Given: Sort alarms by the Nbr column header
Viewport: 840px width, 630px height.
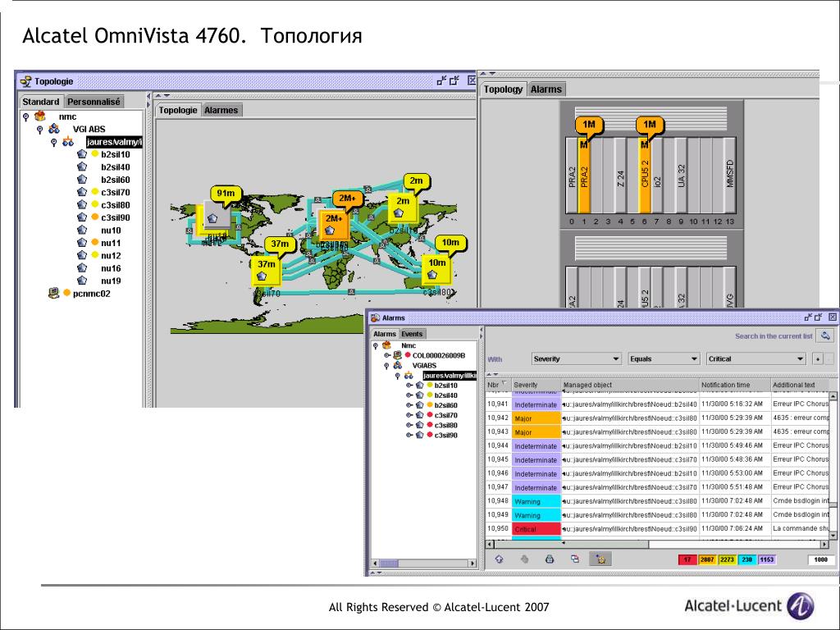Looking at the screenshot, I should (x=498, y=385).
